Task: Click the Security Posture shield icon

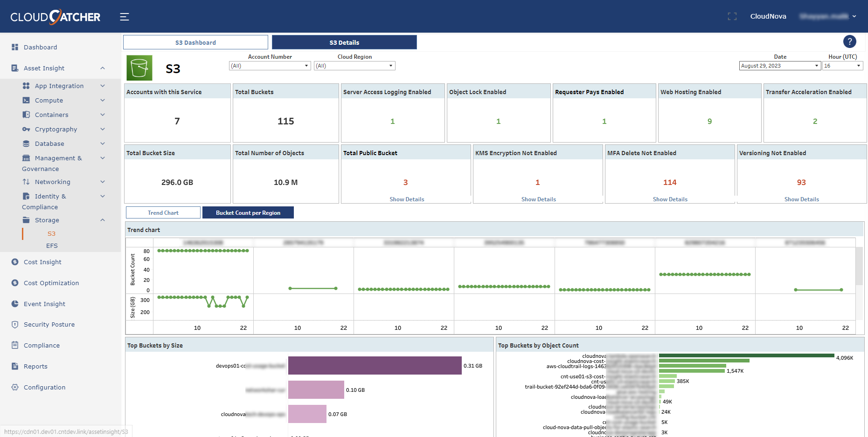Action: click(15, 324)
